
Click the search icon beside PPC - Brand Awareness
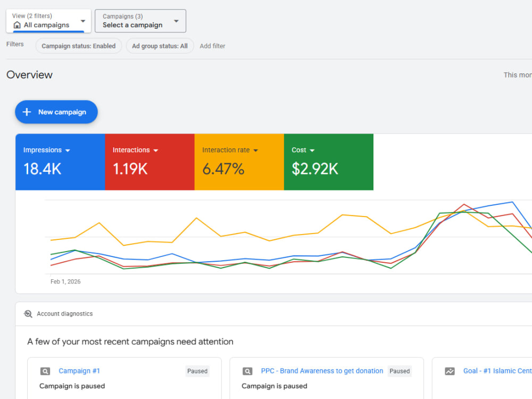(x=247, y=371)
